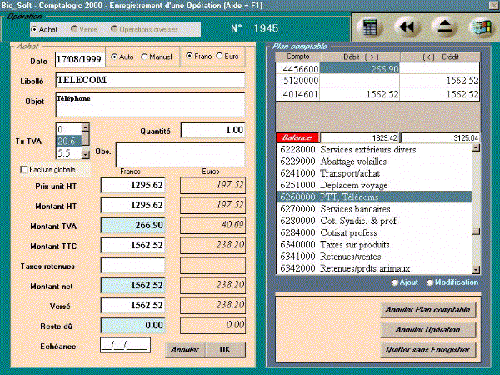Click the 4014601 account row in table
The height and width of the screenshot is (375, 500).
tap(378, 94)
